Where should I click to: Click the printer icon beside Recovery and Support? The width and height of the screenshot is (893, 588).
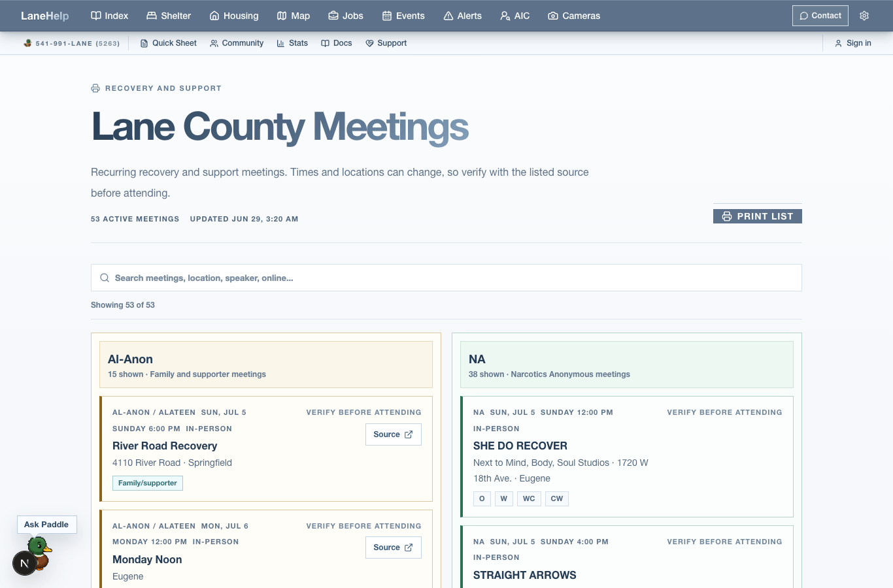[95, 88]
